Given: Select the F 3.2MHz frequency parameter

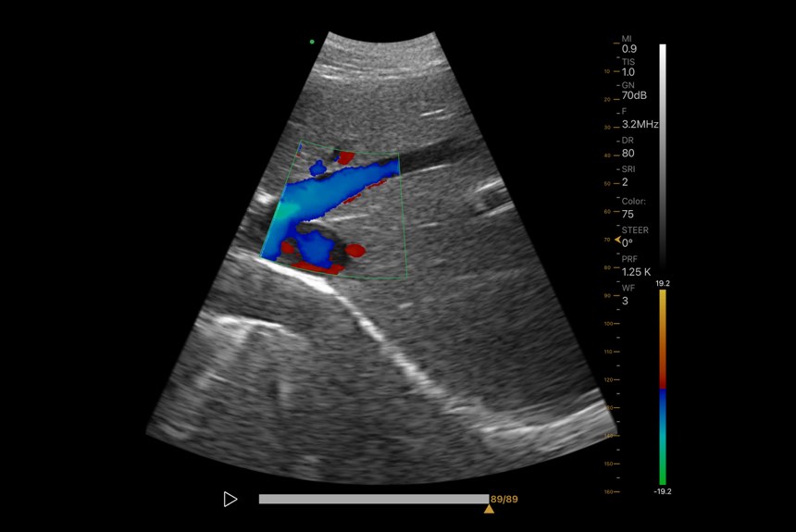Looking at the screenshot, I should click(x=639, y=118).
